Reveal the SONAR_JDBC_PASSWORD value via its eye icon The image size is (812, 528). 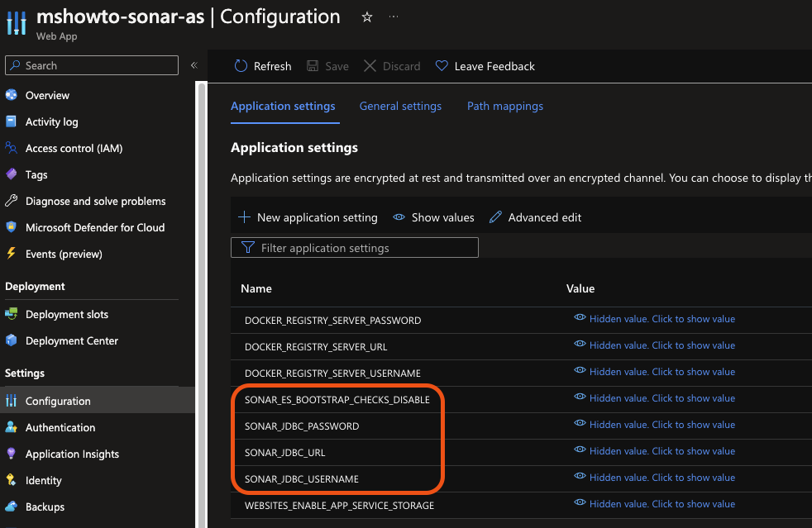click(580, 423)
